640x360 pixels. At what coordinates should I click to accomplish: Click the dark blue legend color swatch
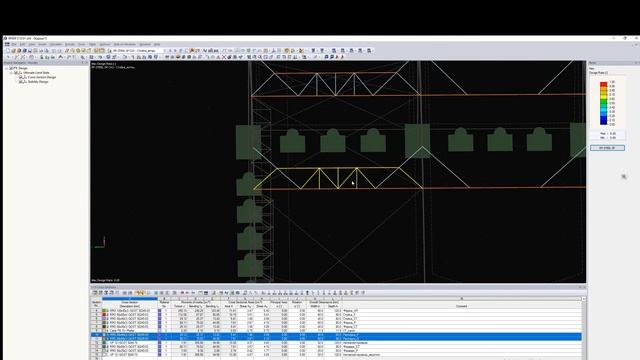603,122
